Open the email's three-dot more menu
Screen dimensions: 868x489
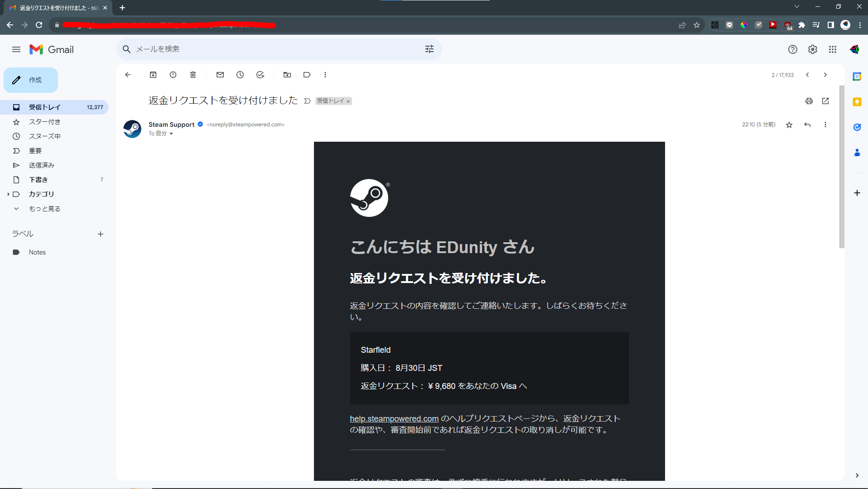825,125
